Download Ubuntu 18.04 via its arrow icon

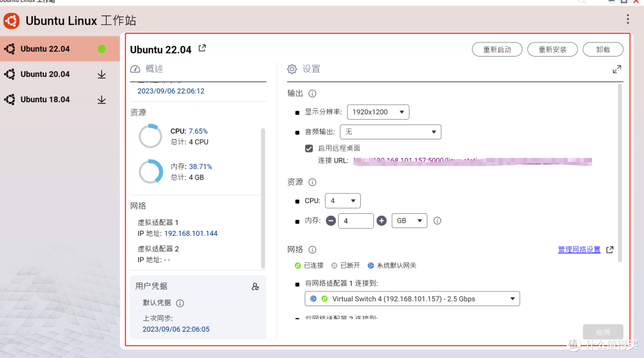(101, 99)
